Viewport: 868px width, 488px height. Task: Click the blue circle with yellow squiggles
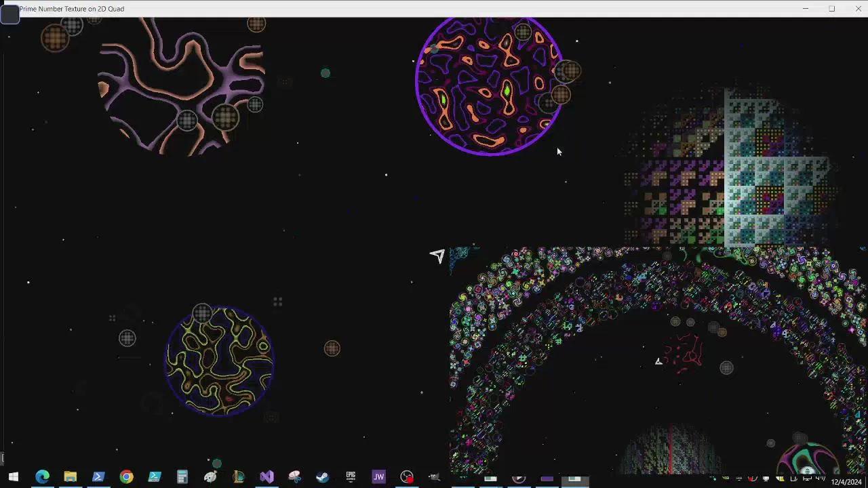point(219,360)
